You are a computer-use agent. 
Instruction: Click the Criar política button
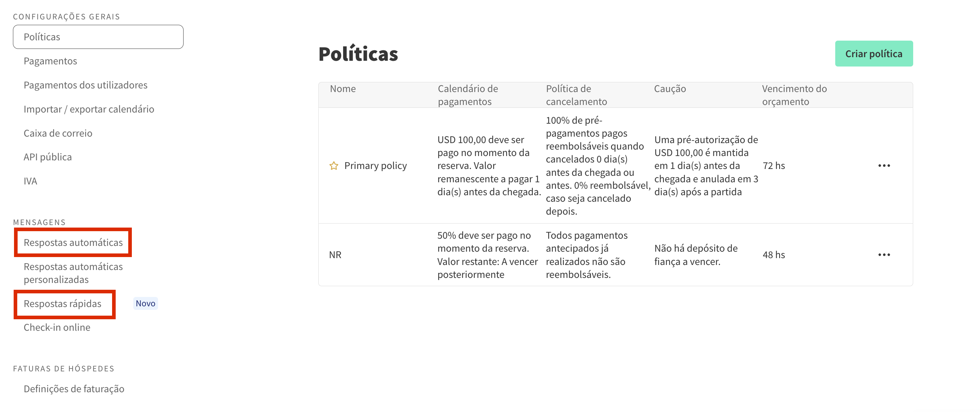pos(873,54)
